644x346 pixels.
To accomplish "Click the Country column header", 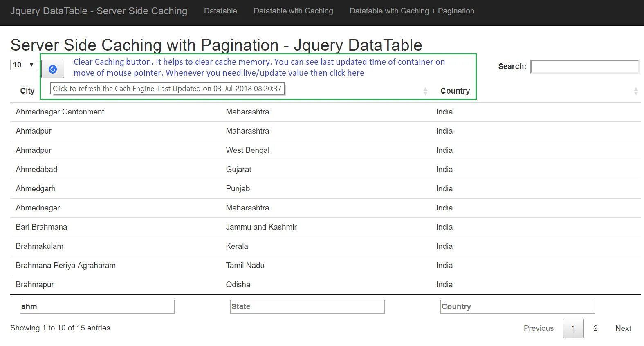I will (455, 91).
